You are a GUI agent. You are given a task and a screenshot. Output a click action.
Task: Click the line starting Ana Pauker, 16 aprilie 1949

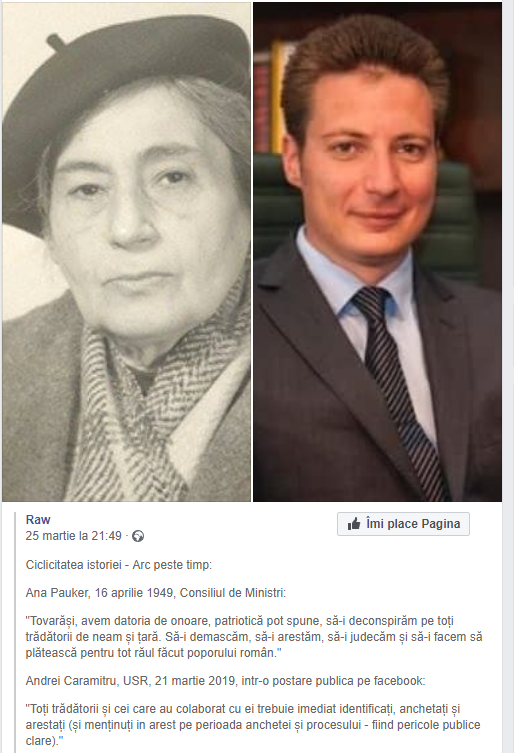coord(156,593)
